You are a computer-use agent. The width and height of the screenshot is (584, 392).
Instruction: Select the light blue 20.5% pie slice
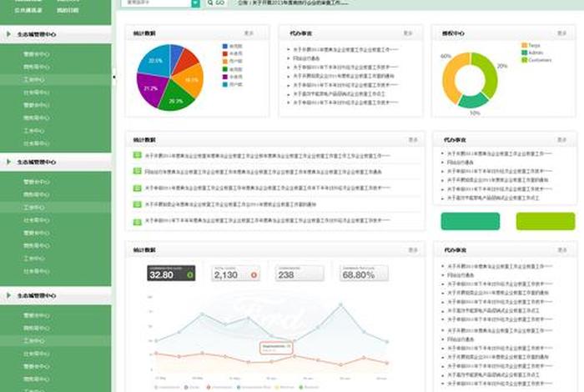pos(155,61)
